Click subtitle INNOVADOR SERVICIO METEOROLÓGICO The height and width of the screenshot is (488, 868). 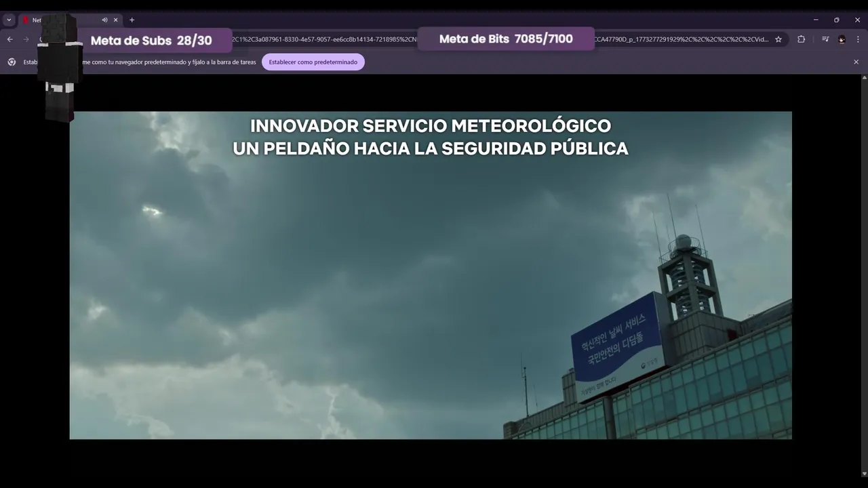(431, 126)
